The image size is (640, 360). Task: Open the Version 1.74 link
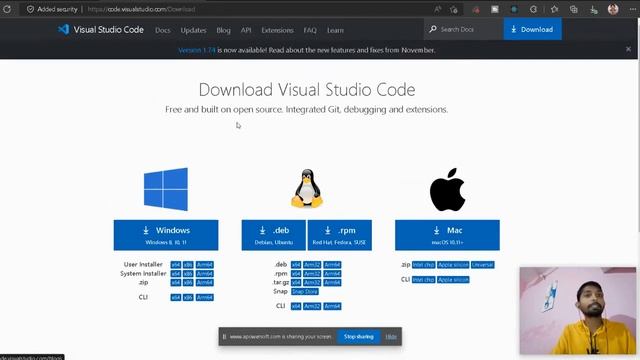[x=197, y=50]
